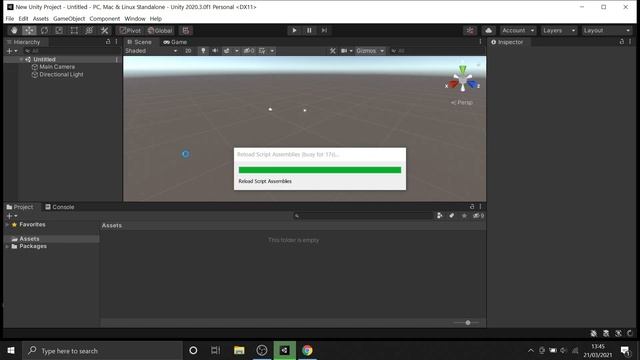640x360 pixels.
Task: Toggle grid snapping toolbar icon
Action: click(x=186, y=31)
